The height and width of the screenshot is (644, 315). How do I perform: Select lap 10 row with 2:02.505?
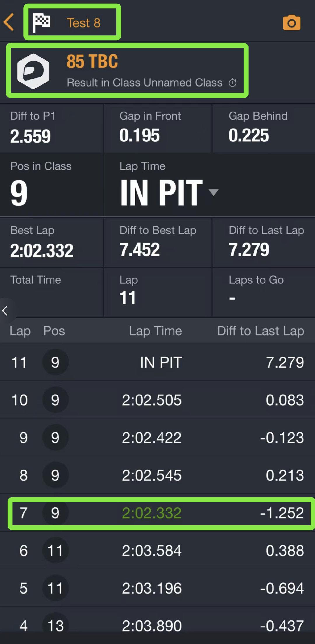[157, 400]
